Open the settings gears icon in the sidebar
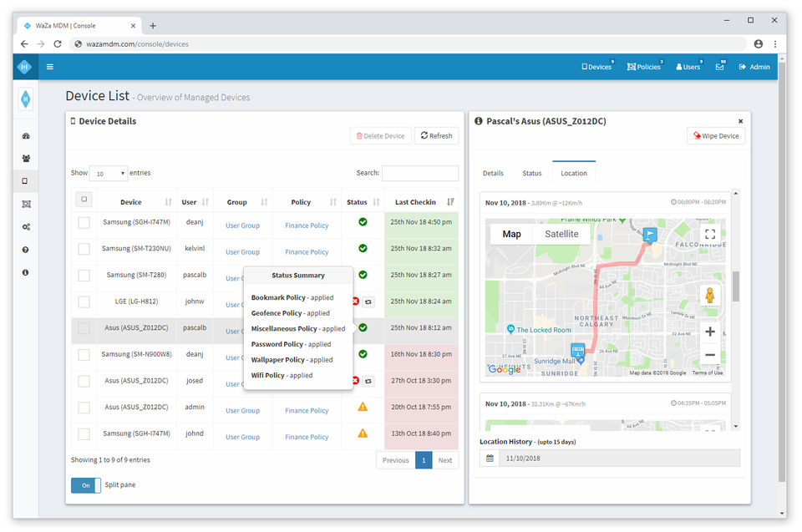This screenshot has height=532, width=802. (25, 226)
